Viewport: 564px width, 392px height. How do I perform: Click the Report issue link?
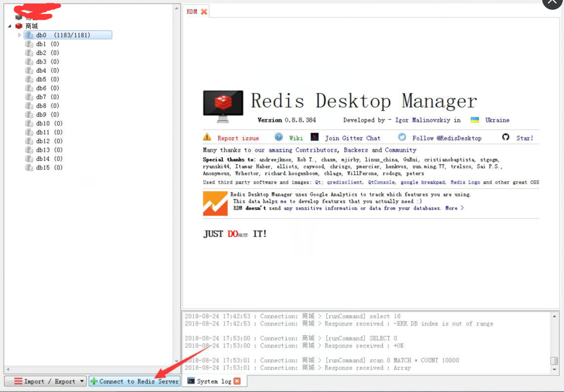238,138
